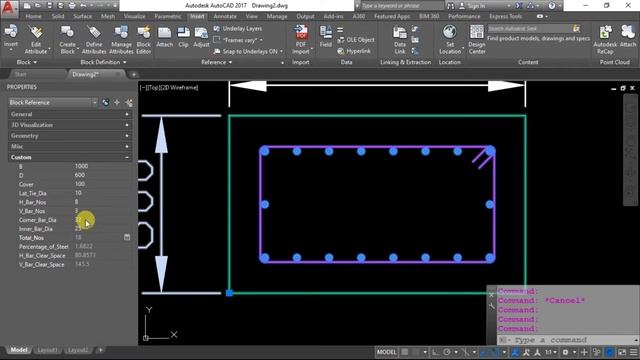
Task: Open the Express Tools tab
Action: [x=505, y=16]
